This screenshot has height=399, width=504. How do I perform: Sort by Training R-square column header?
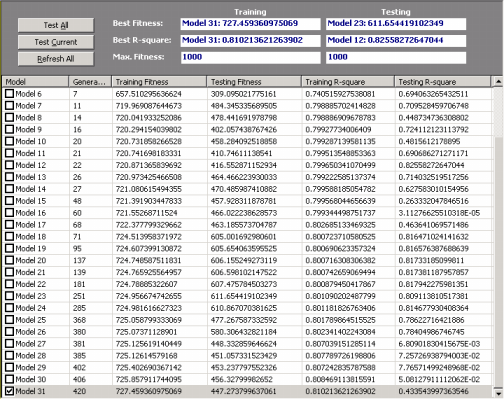tap(348, 82)
